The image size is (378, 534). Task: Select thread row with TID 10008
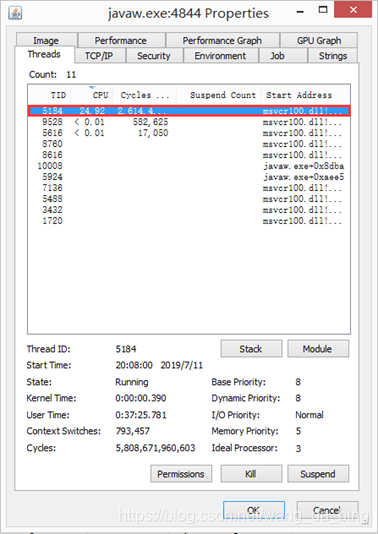189,166
